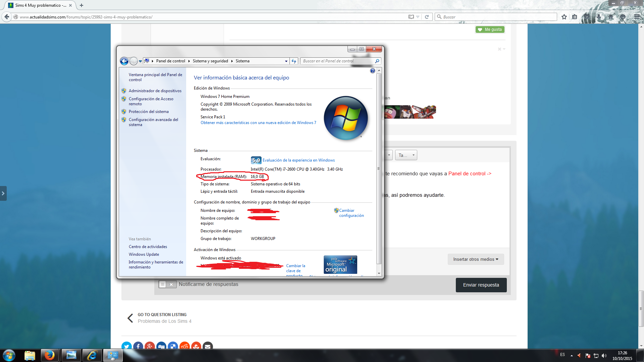Open a new browser tab
This screenshot has width=644, height=362.
(x=81, y=5)
